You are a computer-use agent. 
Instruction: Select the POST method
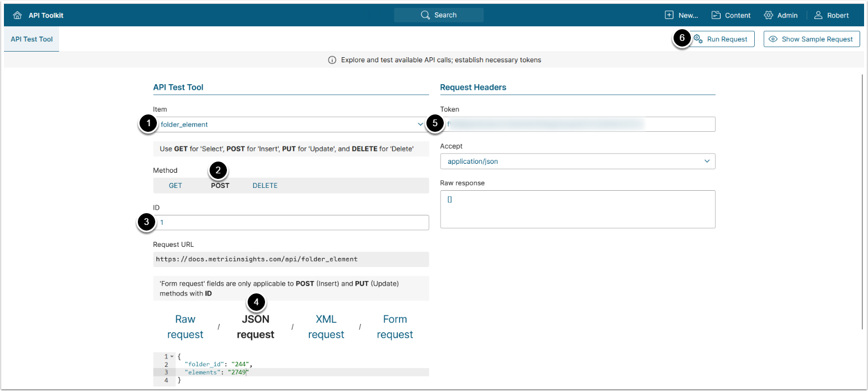coord(220,186)
